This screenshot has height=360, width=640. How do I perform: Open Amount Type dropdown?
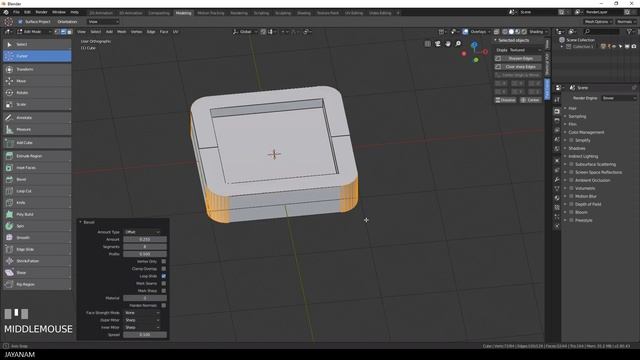[142, 232]
